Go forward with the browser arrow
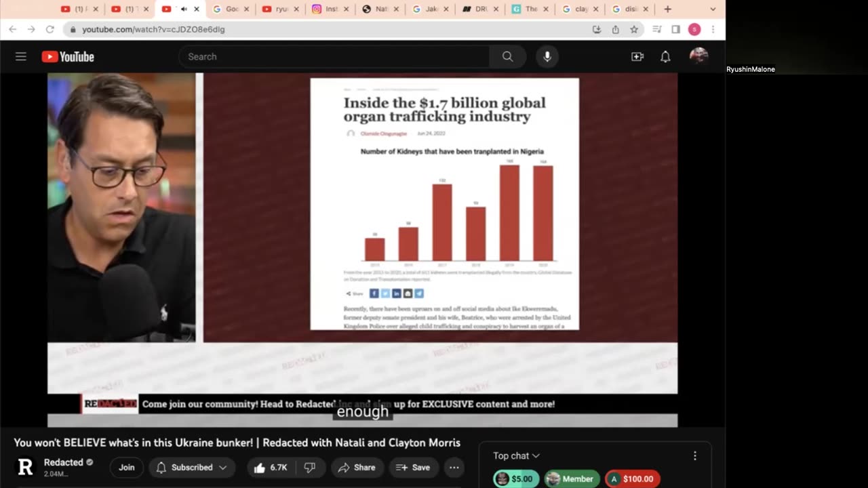This screenshot has height=488, width=868. 31,29
